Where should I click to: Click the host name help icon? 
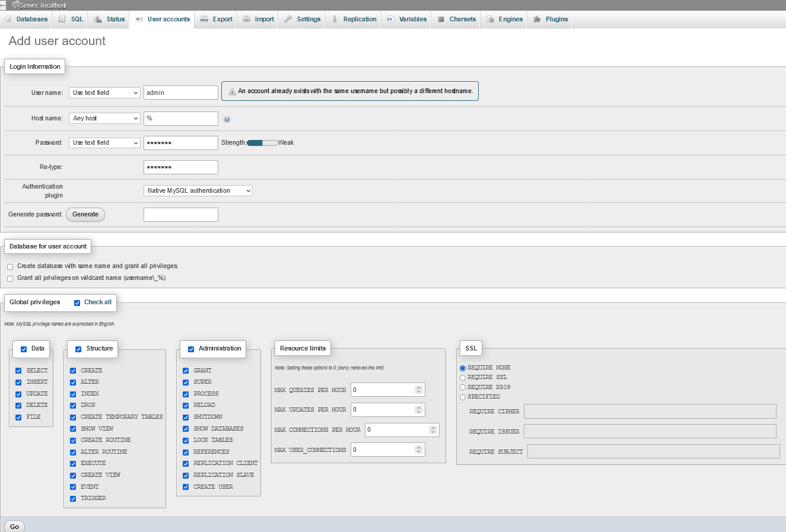tap(227, 119)
